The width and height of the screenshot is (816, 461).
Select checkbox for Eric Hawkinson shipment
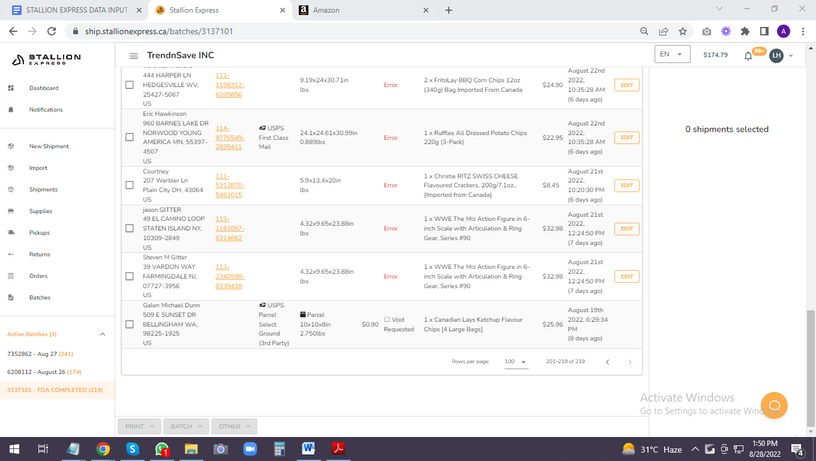click(x=129, y=137)
